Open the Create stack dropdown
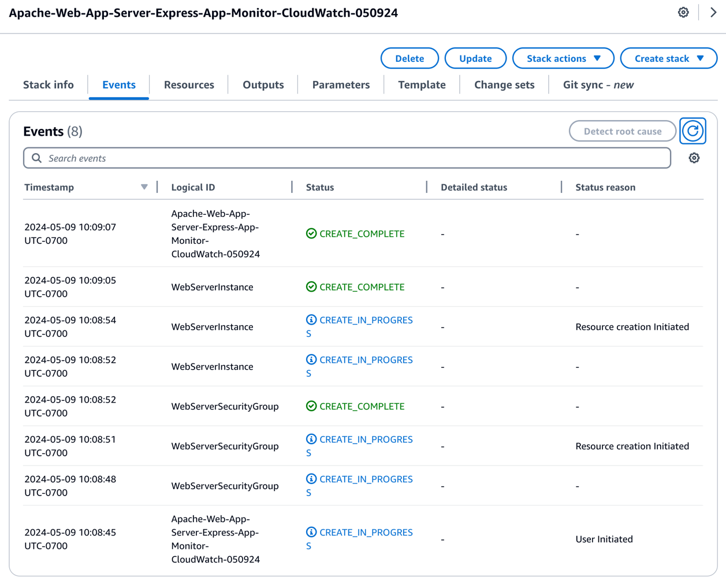The height and width of the screenshot is (588, 726). (x=669, y=58)
